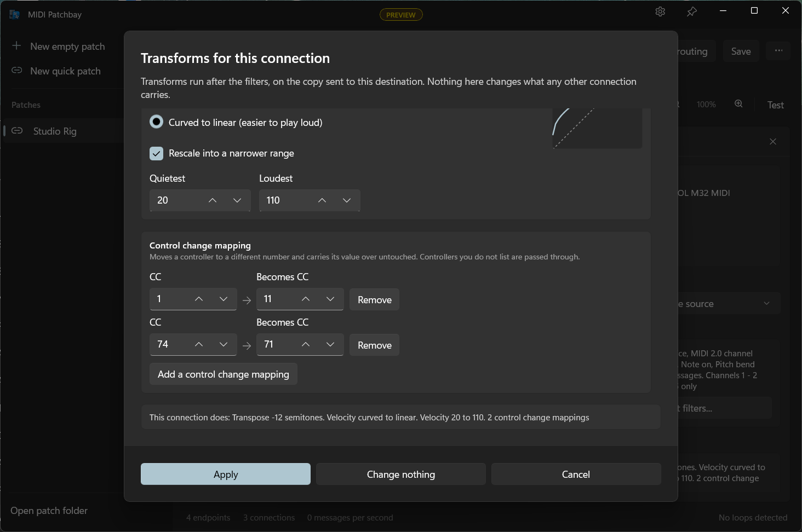
Task: Decrease Becomes CC value 11
Action: [330, 299]
